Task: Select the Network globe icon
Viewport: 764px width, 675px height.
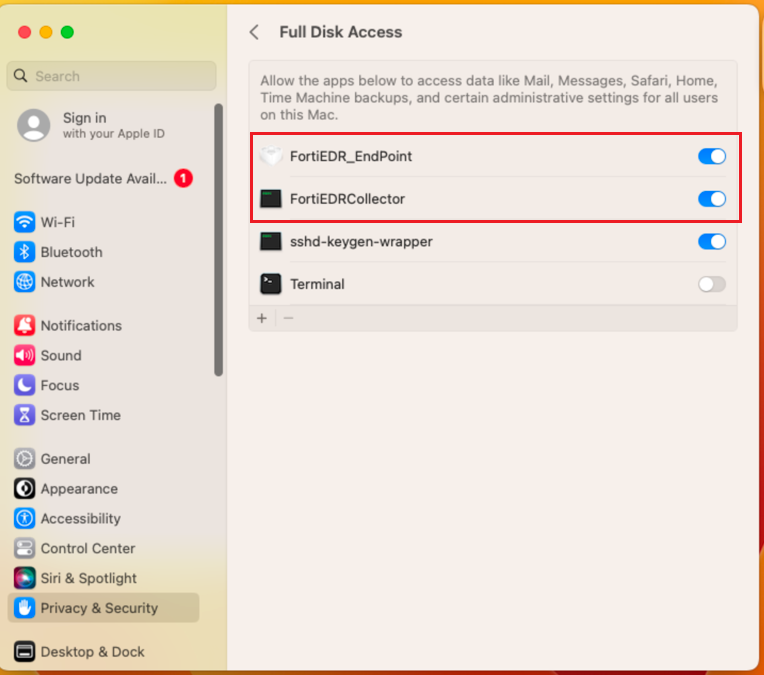Action: point(25,282)
